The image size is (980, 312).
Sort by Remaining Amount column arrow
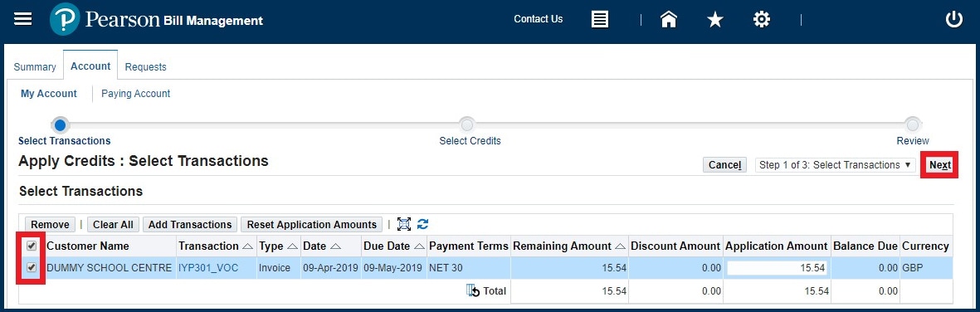click(620, 246)
